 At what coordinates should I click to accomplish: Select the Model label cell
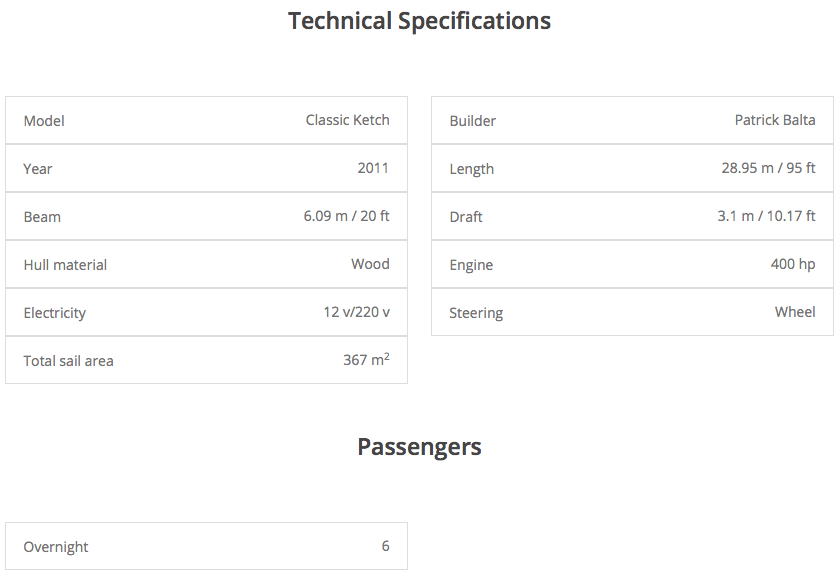[x=44, y=121]
